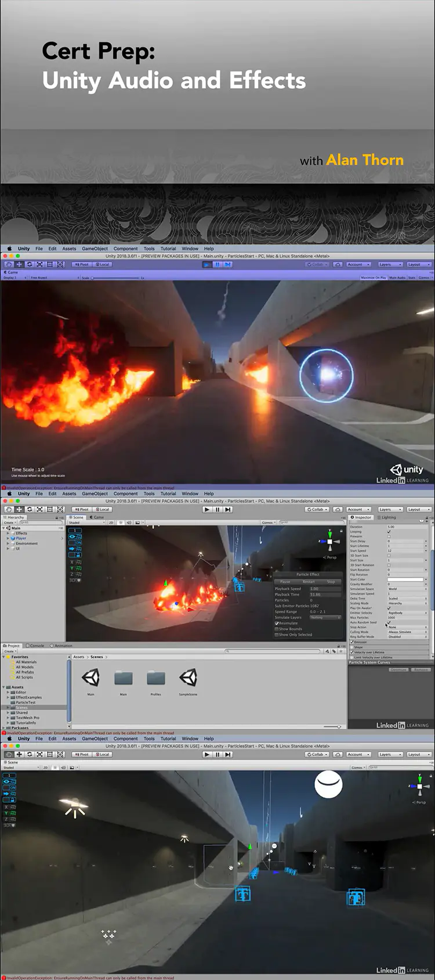
Task: Select the Move tool in the Inspector window toolbar
Action: pos(19,509)
